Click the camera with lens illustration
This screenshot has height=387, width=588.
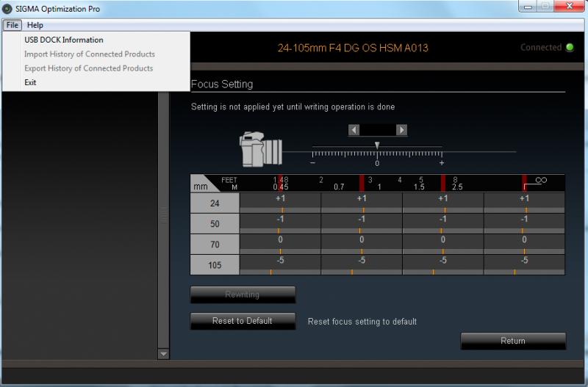point(261,149)
